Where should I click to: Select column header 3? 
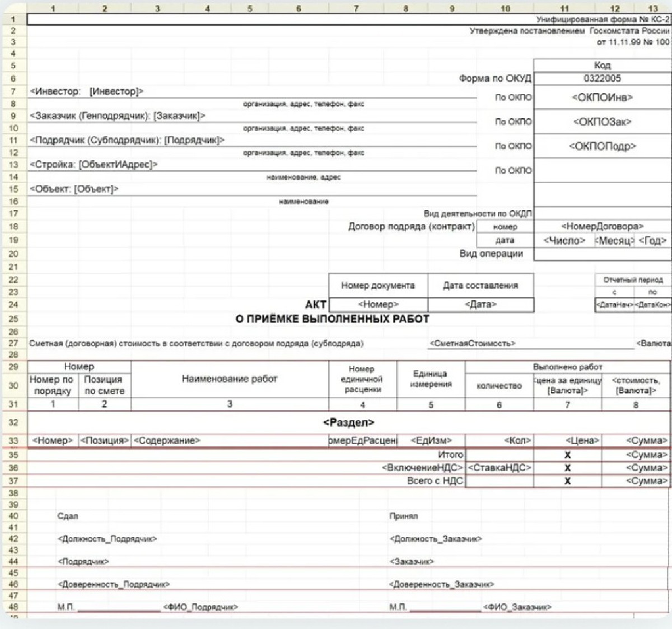(157, 8)
